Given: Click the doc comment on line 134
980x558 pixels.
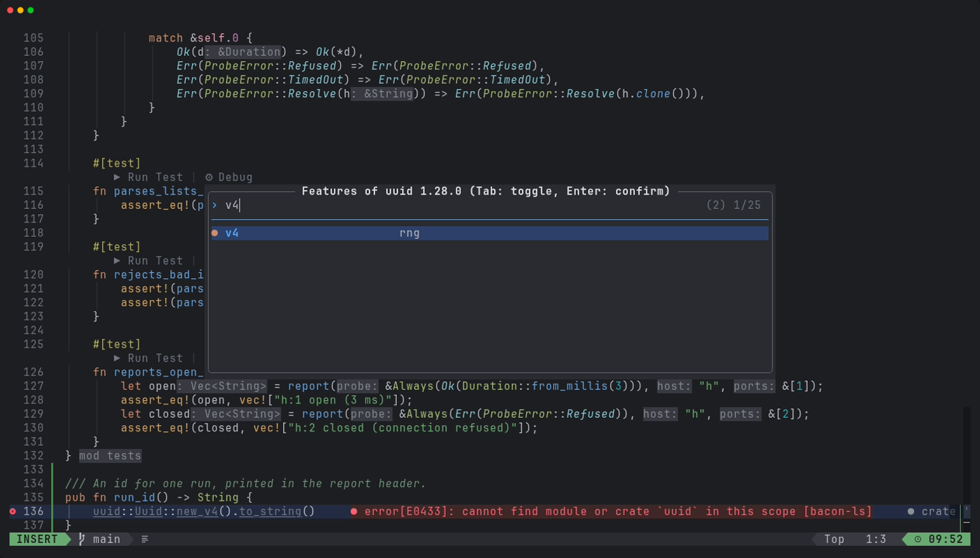Looking at the screenshot, I should pyautogui.click(x=246, y=484).
